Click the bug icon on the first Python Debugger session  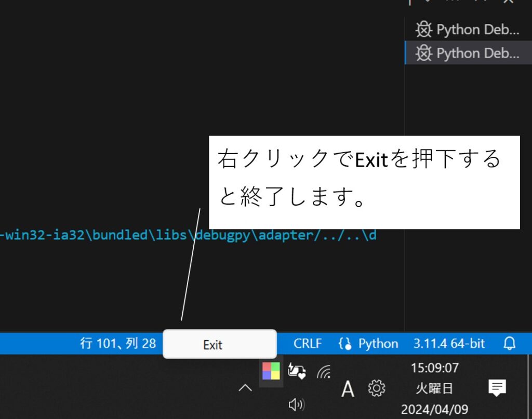click(425, 30)
